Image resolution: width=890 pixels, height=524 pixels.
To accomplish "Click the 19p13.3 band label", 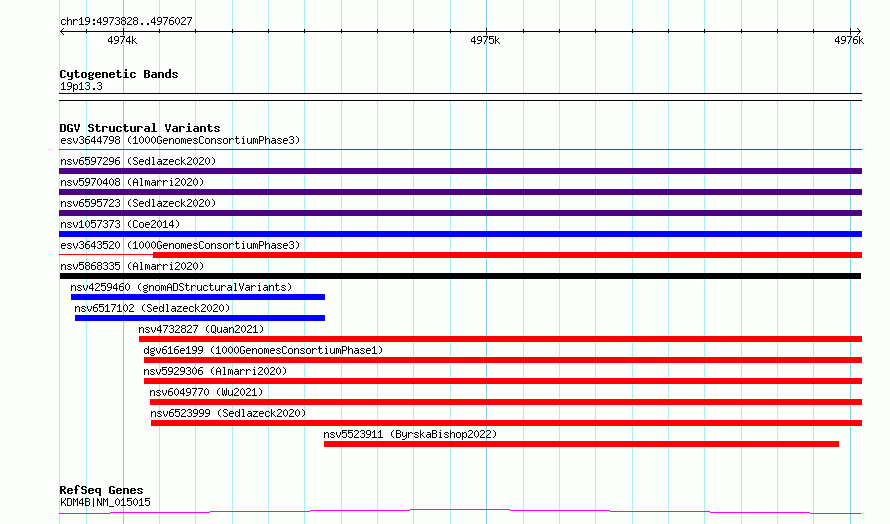I will point(81,86).
